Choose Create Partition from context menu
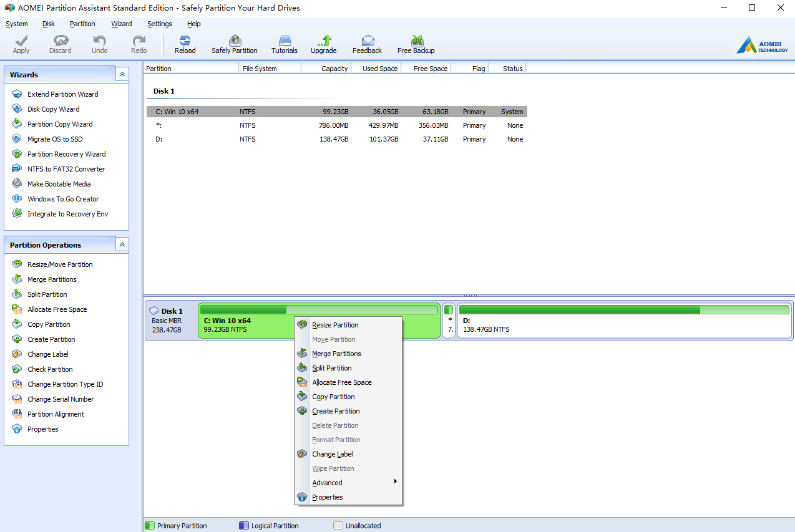 348,411
